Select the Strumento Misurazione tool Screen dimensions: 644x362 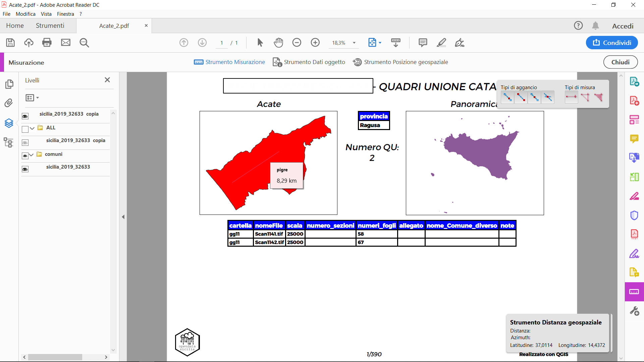[229, 62]
